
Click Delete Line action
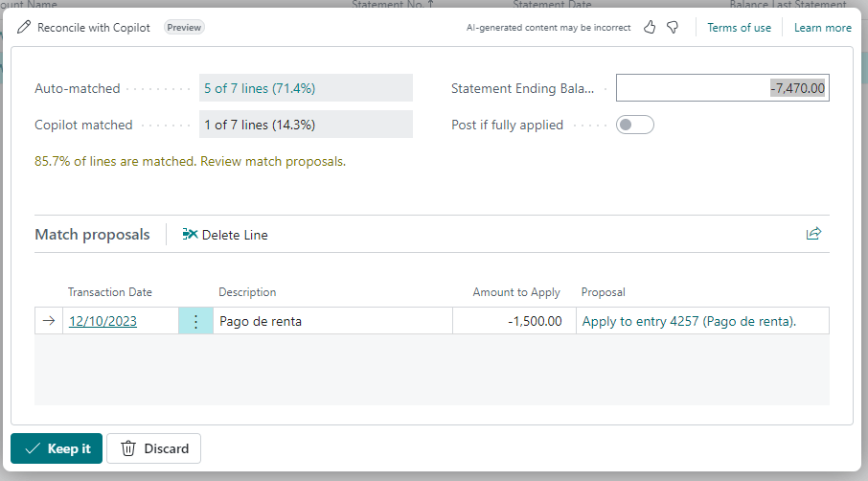225,235
